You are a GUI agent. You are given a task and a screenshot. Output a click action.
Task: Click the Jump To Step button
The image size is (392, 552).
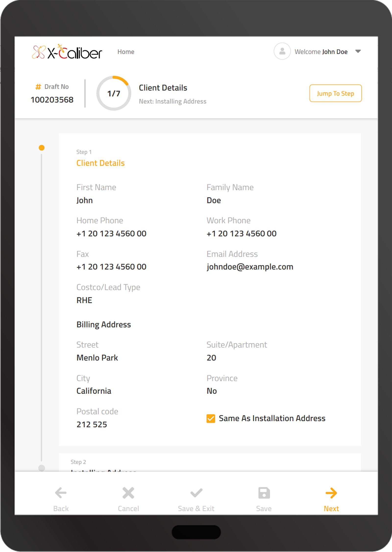[x=335, y=93]
